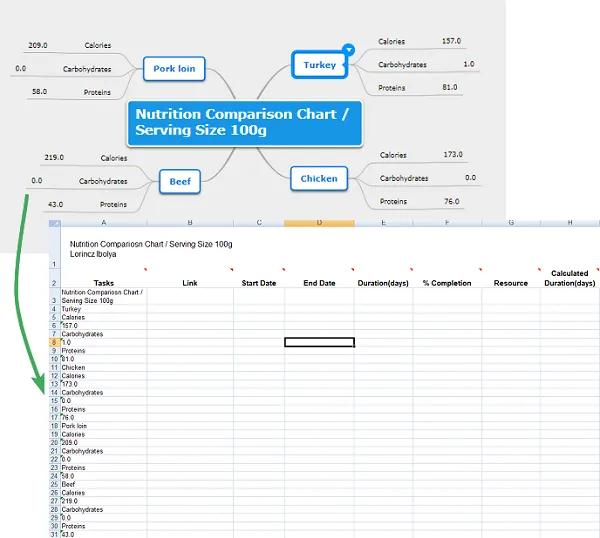Select the Resource header cell
This screenshot has width=600, height=538.
pyautogui.click(x=510, y=283)
